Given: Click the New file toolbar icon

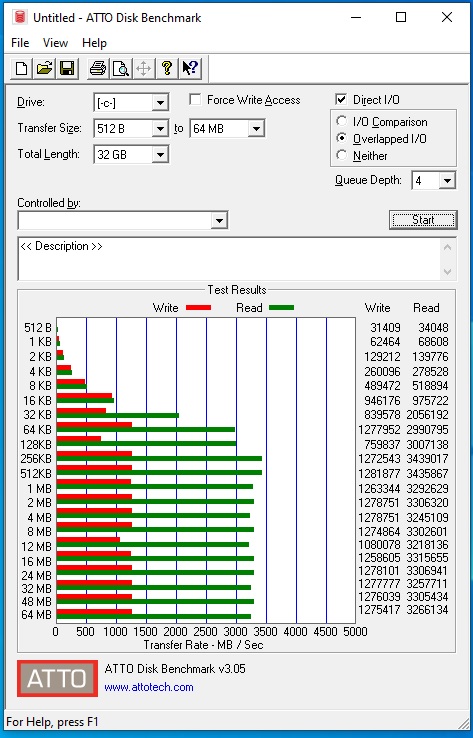Looking at the screenshot, I should (22, 68).
